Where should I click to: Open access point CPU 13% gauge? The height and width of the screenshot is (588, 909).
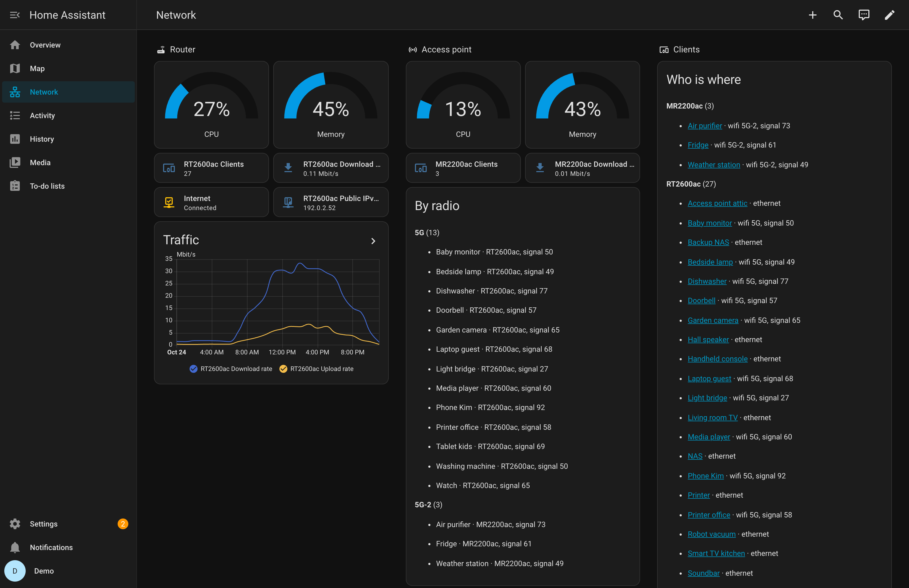pyautogui.click(x=463, y=105)
